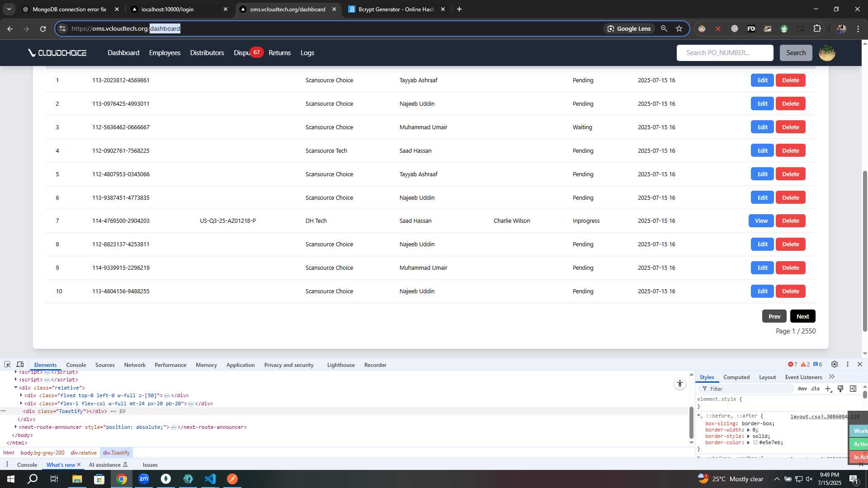This screenshot has height=488, width=868.
Task: Expand the border-width property triangle
Action: pos(749,430)
